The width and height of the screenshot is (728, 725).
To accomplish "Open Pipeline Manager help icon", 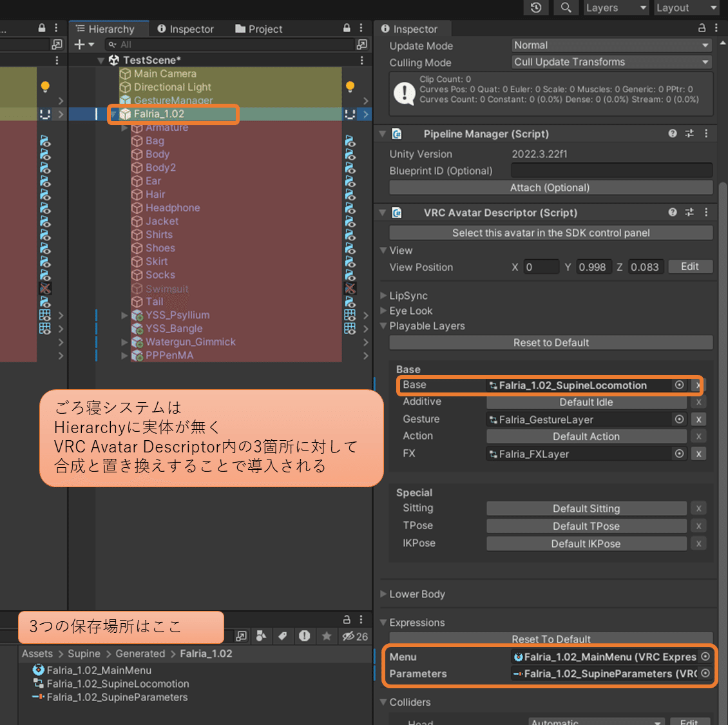I will 673,134.
